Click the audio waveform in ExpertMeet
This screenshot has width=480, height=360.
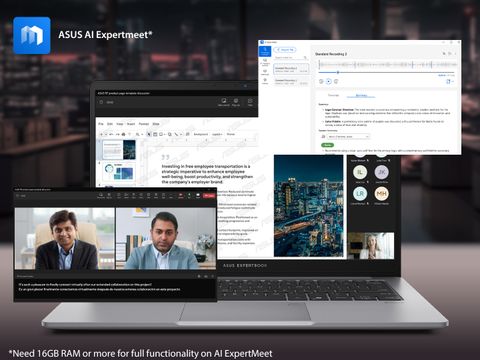click(388, 64)
